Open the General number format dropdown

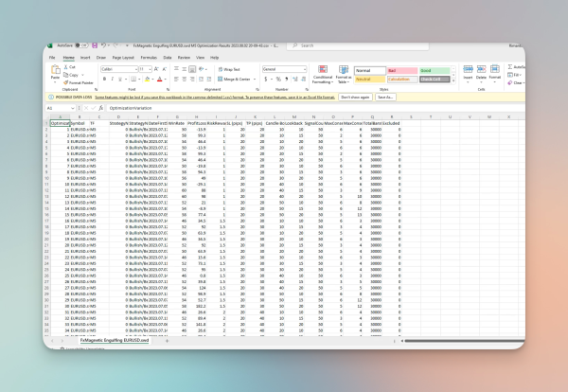pos(305,69)
